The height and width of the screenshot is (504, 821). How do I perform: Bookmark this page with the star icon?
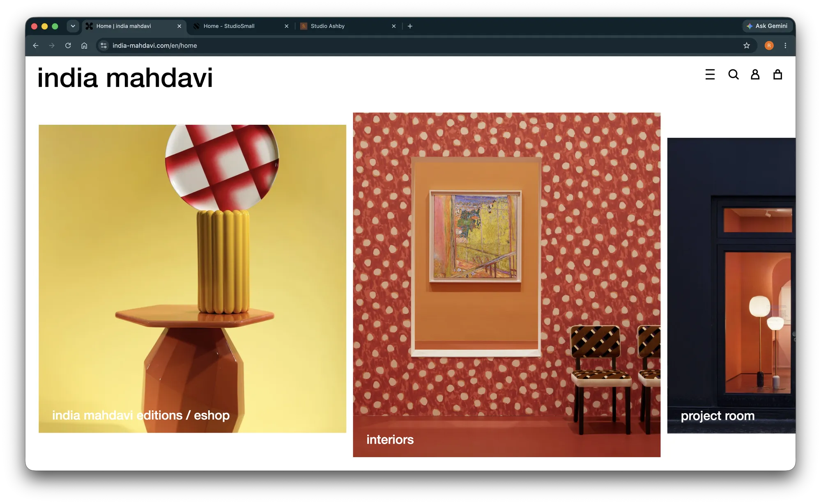pos(746,46)
